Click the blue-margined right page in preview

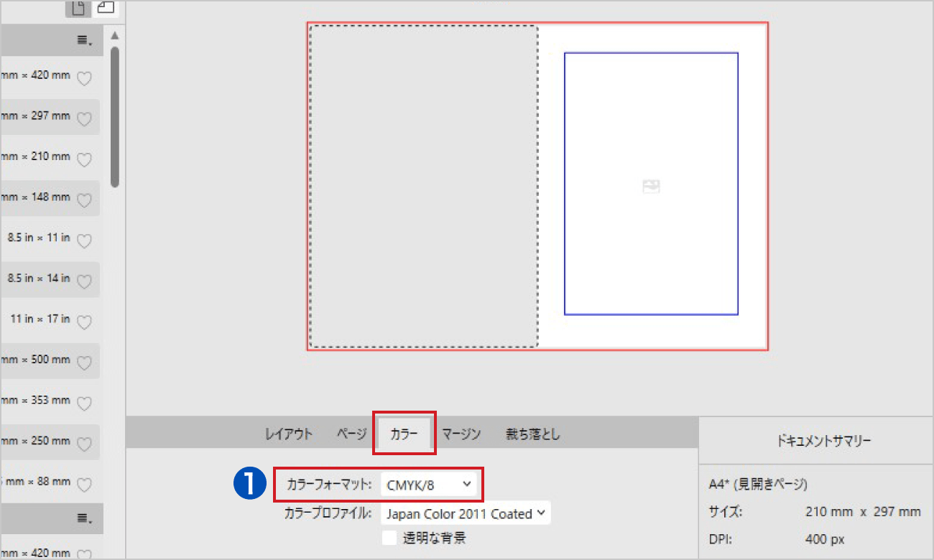651,184
